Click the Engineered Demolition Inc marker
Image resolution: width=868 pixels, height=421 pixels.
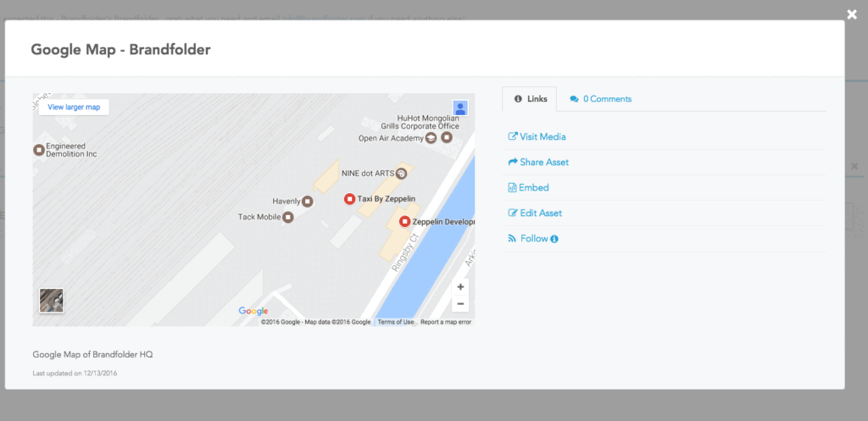[x=39, y=149]
